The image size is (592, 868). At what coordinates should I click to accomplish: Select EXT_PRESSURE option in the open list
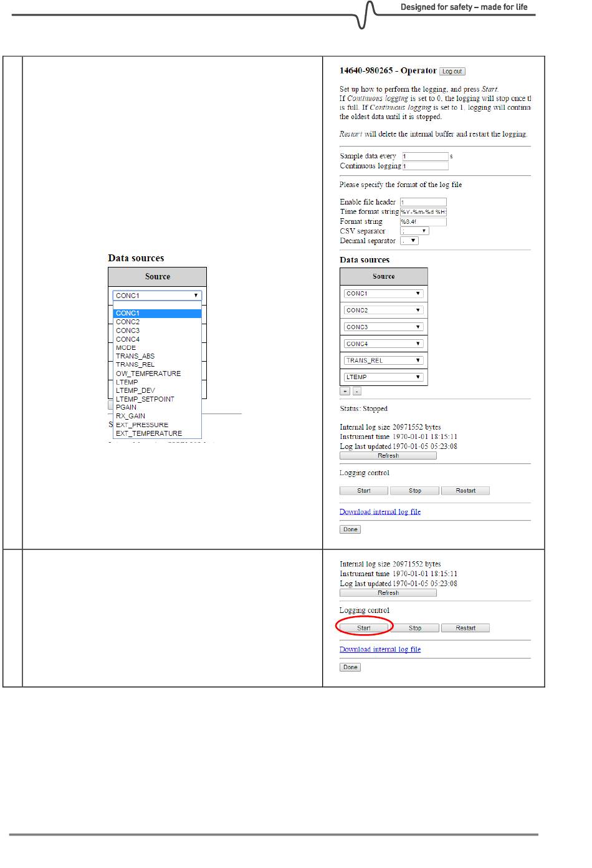157,425
